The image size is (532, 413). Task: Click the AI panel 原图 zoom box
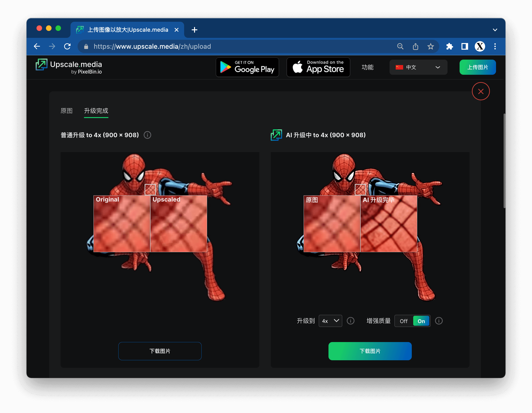332,224
